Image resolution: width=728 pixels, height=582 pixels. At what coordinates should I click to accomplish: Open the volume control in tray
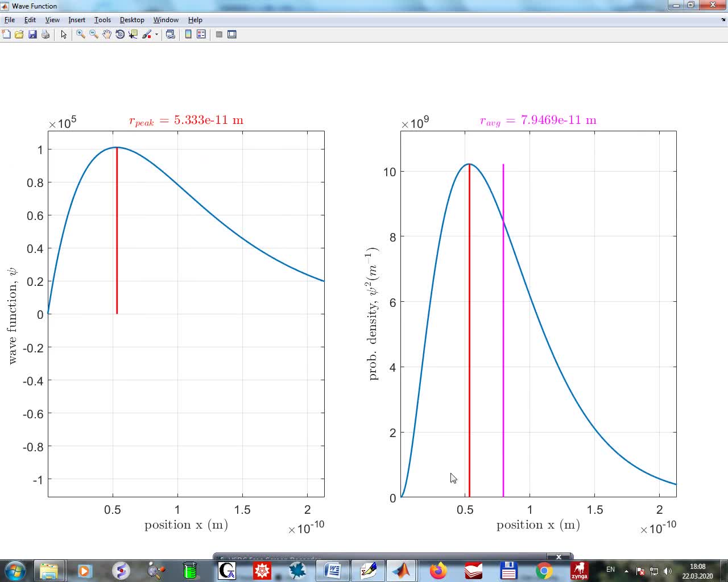668,571
